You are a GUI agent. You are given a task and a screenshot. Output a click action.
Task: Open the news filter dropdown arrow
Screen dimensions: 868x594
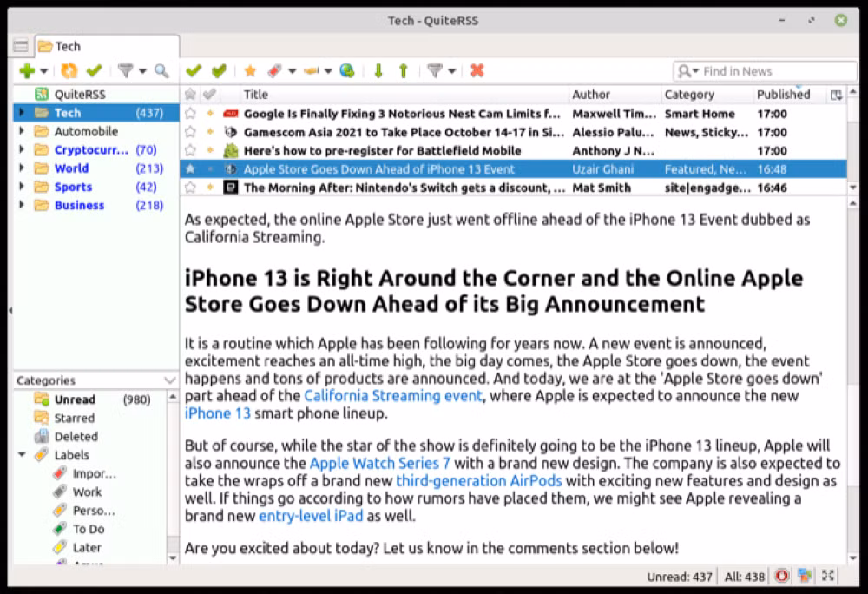click(x=451, y=71)
